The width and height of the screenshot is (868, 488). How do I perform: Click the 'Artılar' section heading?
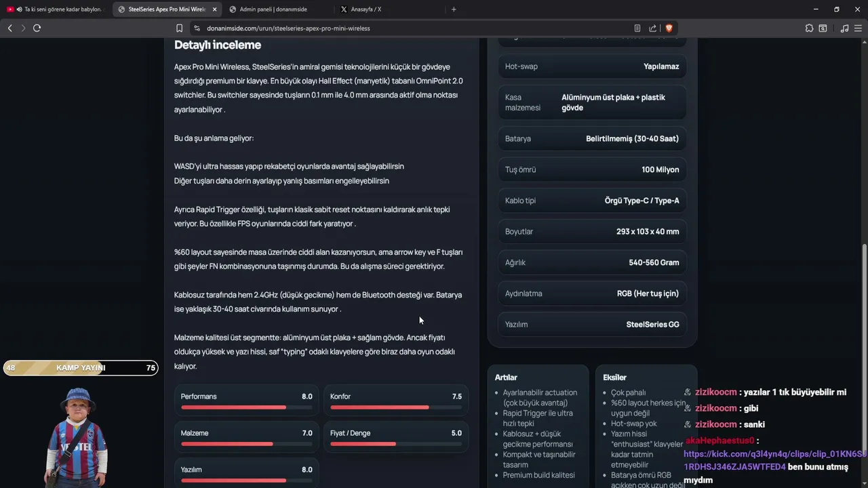[x=506, y=378]
